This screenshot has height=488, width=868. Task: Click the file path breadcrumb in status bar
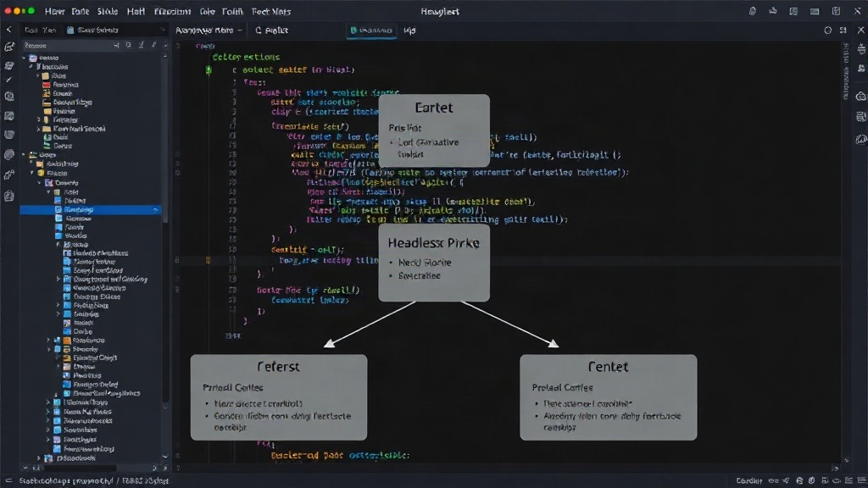coord(94,481)
